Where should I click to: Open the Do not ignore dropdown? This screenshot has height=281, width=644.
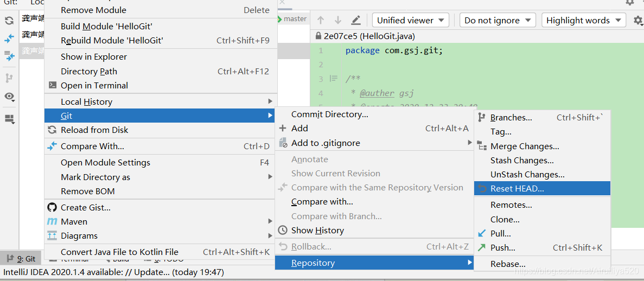[498, 20]
